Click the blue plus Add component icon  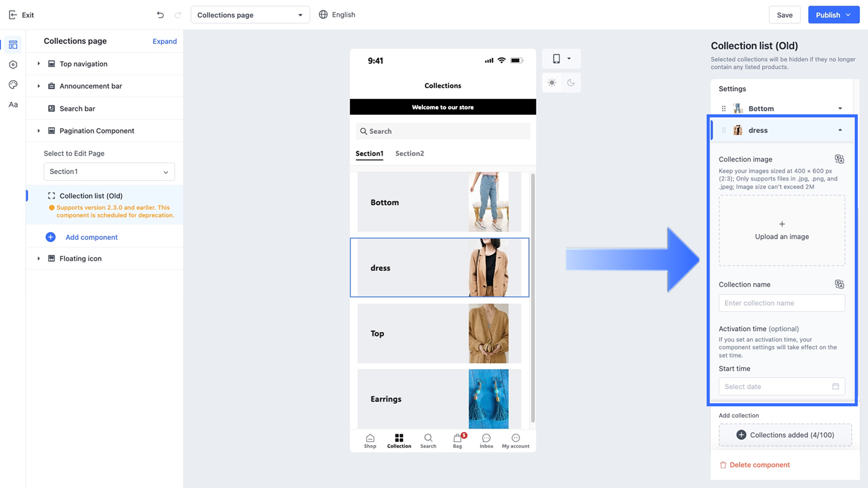tap(51, 237)
